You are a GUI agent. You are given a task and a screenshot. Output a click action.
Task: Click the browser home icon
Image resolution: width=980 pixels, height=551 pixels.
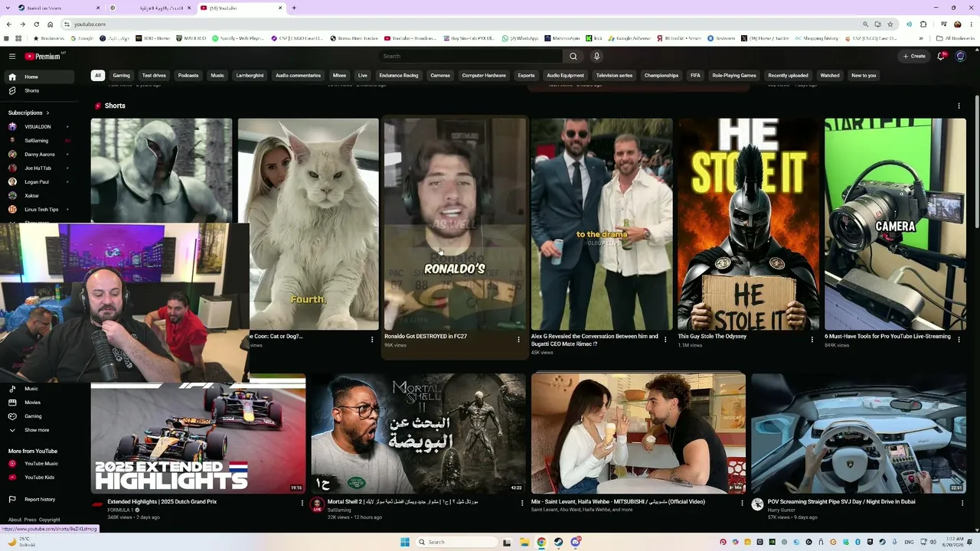click(51, 24)
